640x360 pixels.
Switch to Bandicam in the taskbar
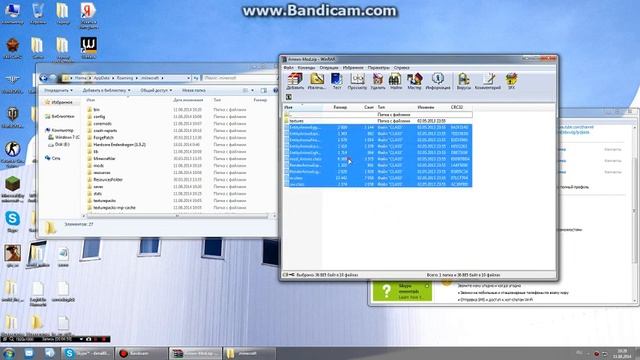[x=142, y=353]
